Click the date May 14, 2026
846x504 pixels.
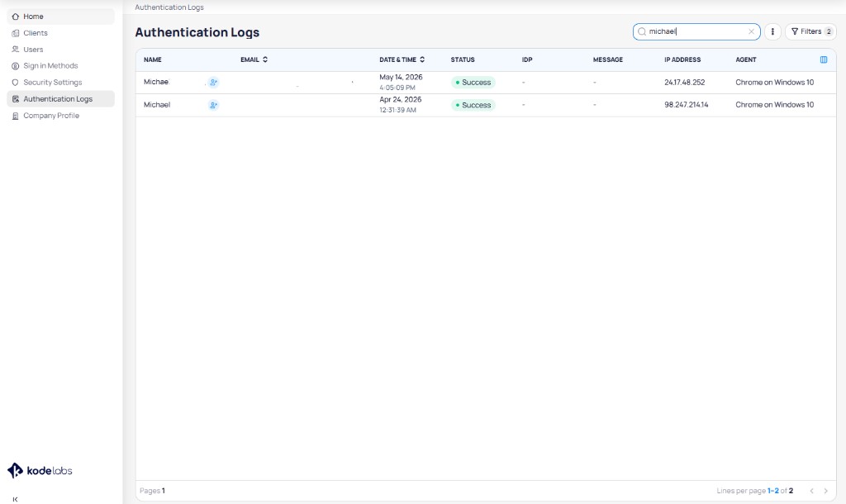[401, 77]
